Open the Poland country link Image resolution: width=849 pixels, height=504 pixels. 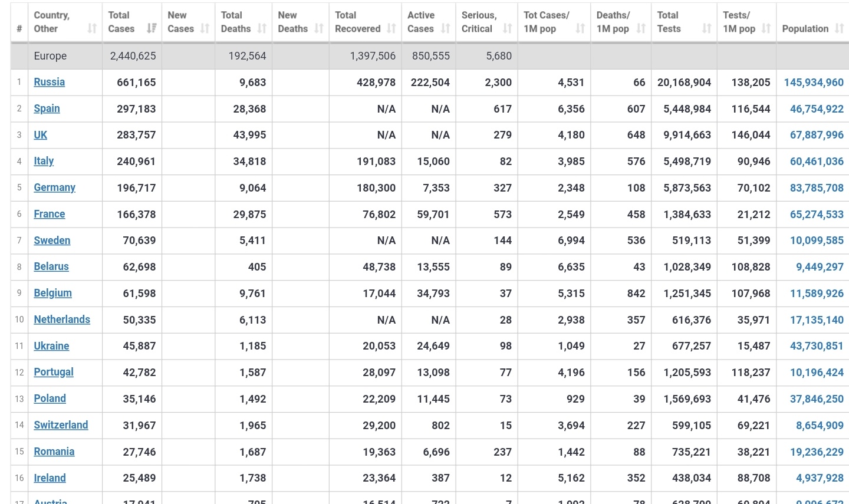coord(50,398)
